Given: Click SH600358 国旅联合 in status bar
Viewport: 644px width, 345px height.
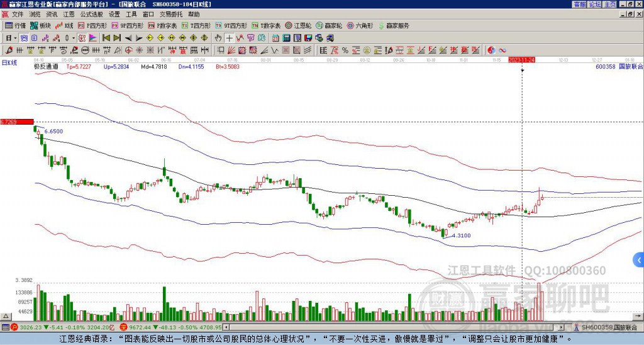Looking at the screenshot, I should tap(609, 327).
